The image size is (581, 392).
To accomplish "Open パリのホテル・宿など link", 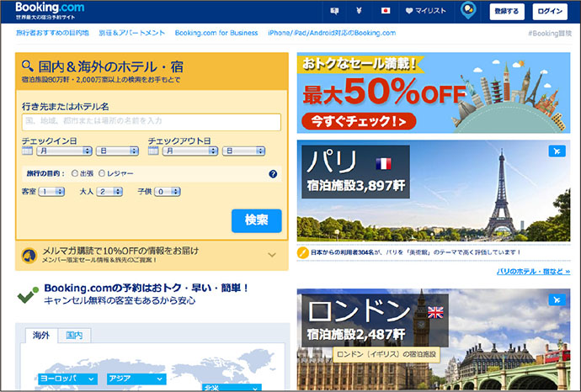I will (x=533, y=272).
